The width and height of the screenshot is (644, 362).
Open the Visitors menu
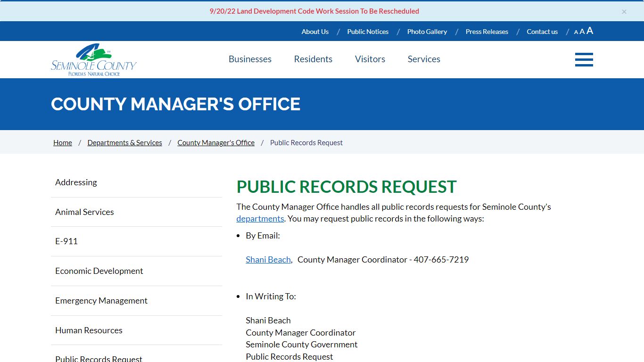pos(370,59)
